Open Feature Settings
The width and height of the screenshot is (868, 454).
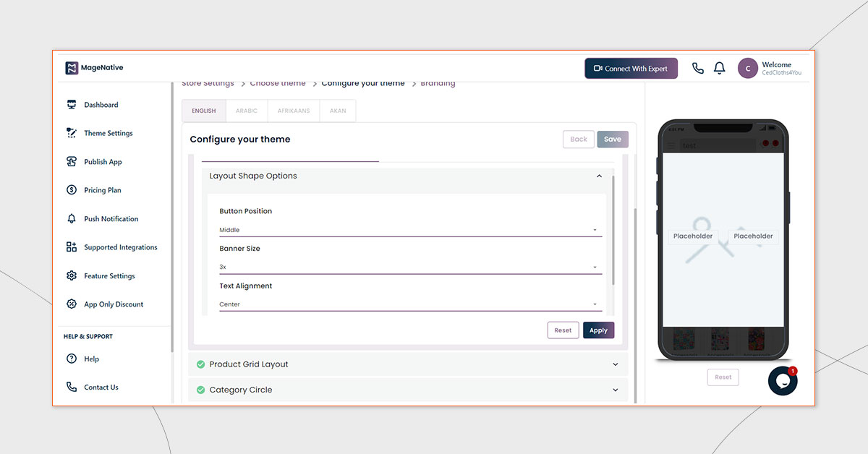click(109, 276)
